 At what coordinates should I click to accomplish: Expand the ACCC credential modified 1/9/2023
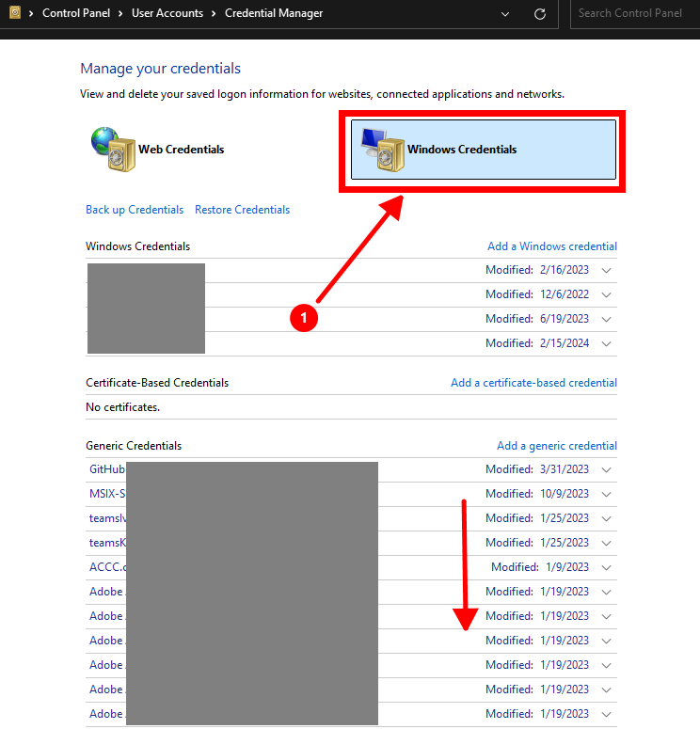(606, 568)
